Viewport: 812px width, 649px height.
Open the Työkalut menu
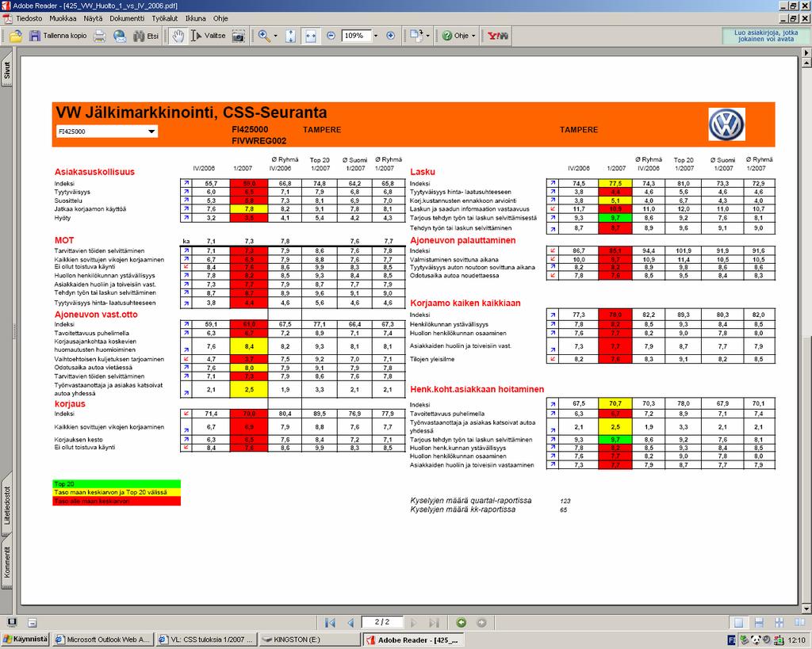tap(165, 19)
